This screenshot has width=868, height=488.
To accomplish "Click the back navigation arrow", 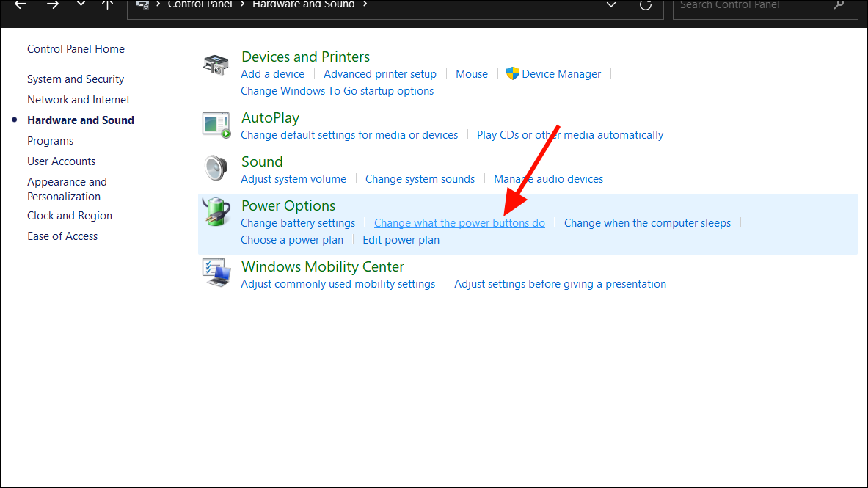I will pyautogui.click(x=19, y=6).
